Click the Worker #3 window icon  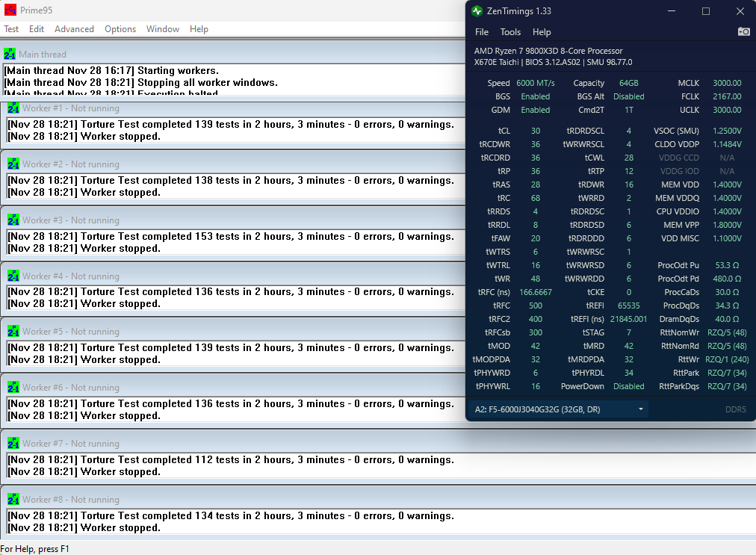click(x=13, y=220)
